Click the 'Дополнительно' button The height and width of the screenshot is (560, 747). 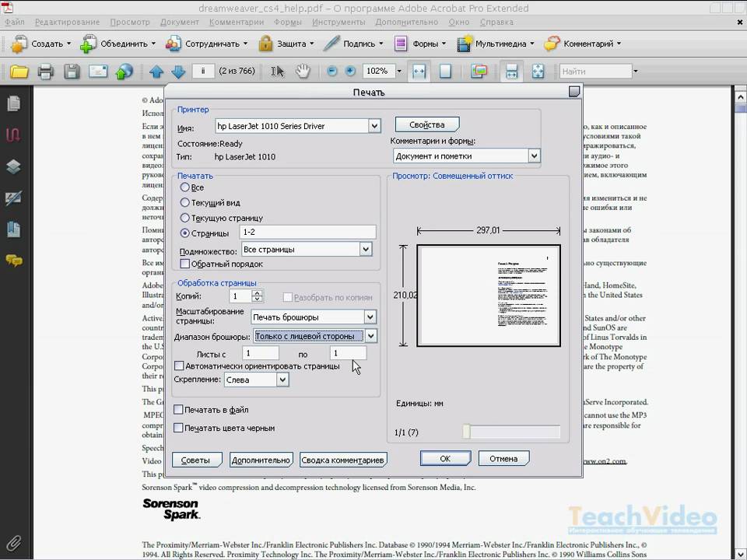click(261, 460)
